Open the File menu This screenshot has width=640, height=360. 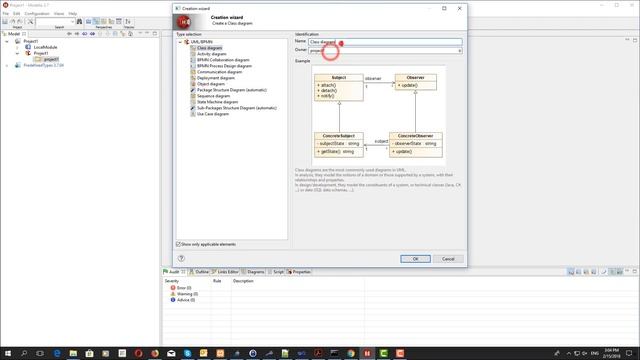[x=6, y=13]
